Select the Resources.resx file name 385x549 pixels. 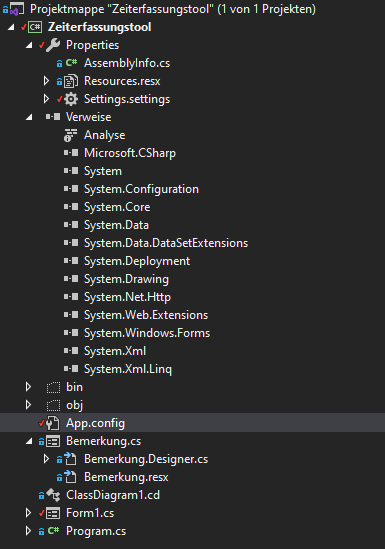pos(122,81)
